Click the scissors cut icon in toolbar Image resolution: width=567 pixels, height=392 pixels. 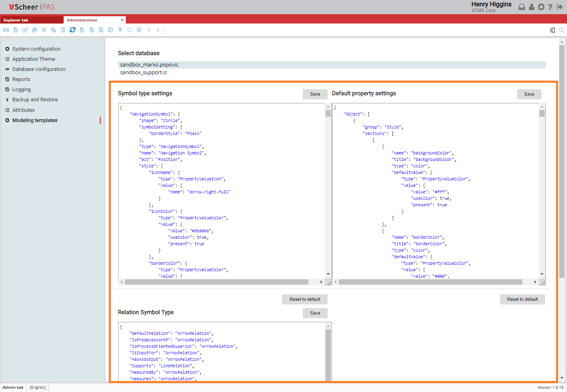tap(44, 30)
